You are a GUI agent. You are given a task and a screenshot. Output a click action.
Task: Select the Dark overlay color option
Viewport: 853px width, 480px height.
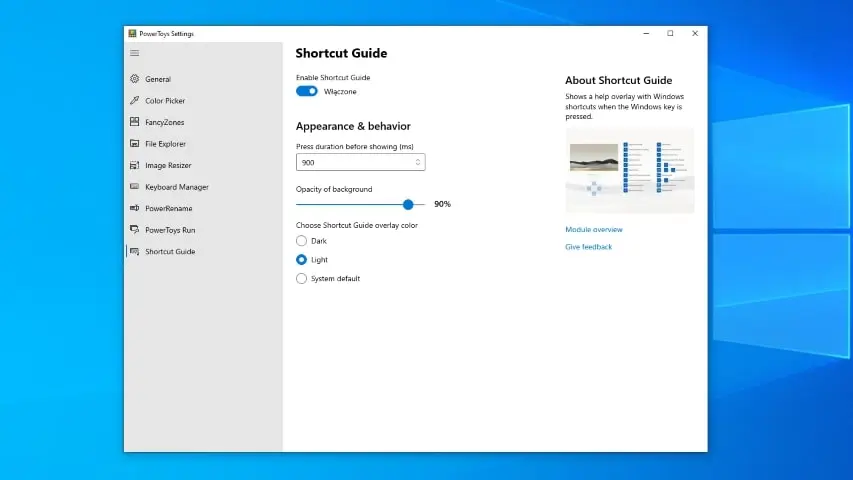(x=302, y=241)
